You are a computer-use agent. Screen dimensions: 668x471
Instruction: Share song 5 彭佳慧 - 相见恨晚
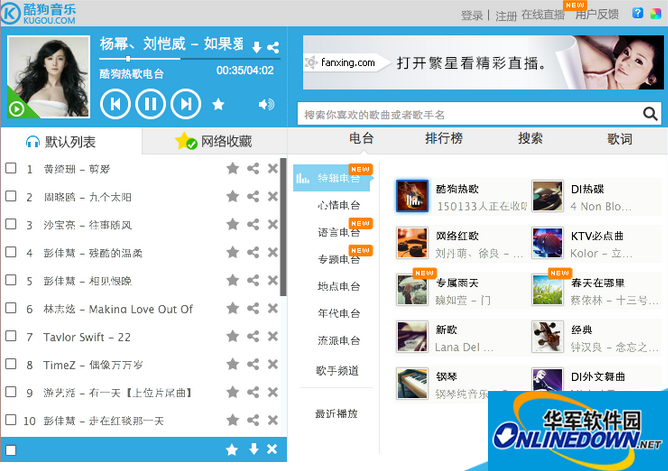[253, 280]
